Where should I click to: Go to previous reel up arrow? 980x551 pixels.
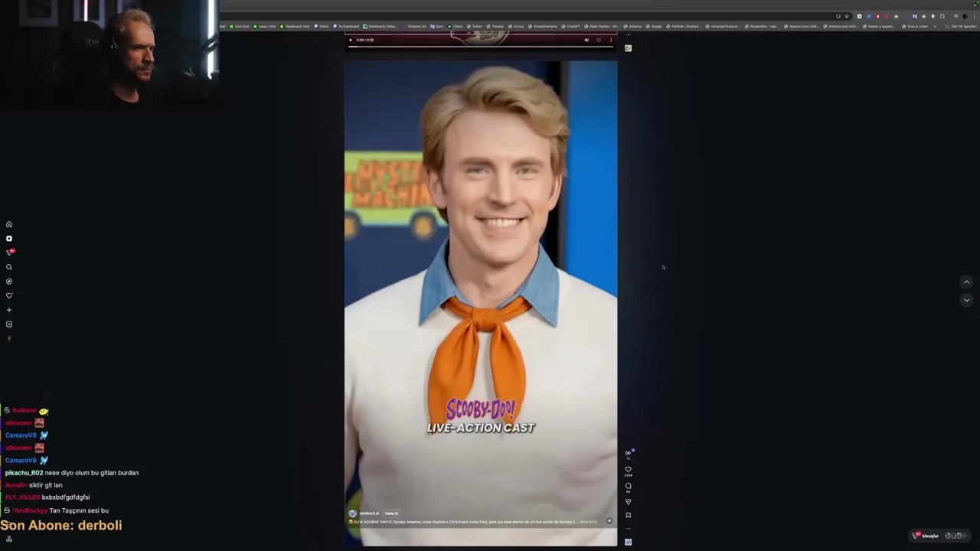(966, 282)
